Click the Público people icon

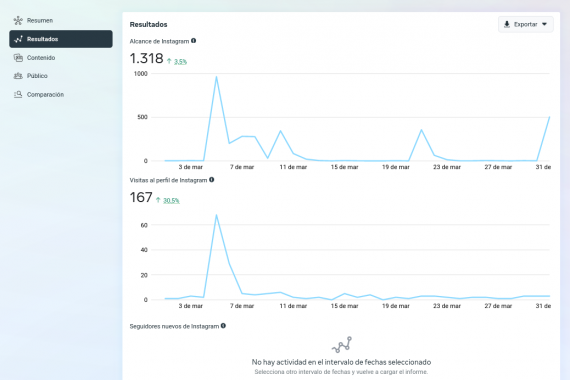(x=18, y=76)
